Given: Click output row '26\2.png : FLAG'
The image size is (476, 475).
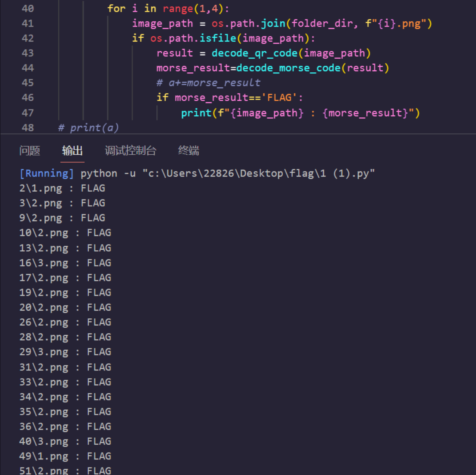Looking at the screenshot, I should (65, 322).
